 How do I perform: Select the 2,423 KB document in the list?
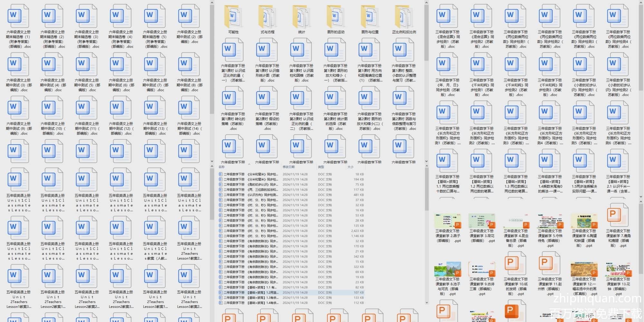pos(251,231)
